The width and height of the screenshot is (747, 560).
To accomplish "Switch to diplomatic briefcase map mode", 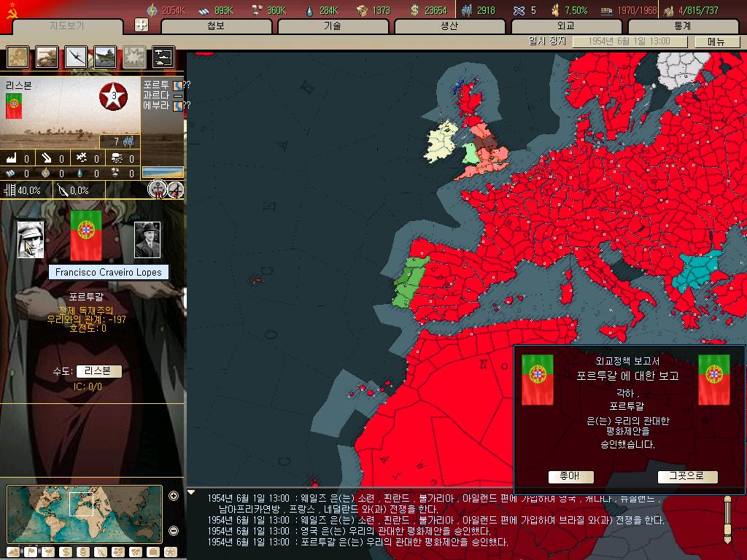I will pyautogui.click(x=153, y=552).
